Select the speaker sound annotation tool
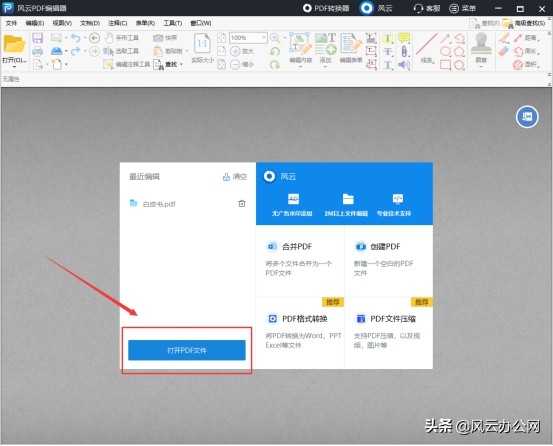This screenshot has width=553, height=446. pos(404,65)
